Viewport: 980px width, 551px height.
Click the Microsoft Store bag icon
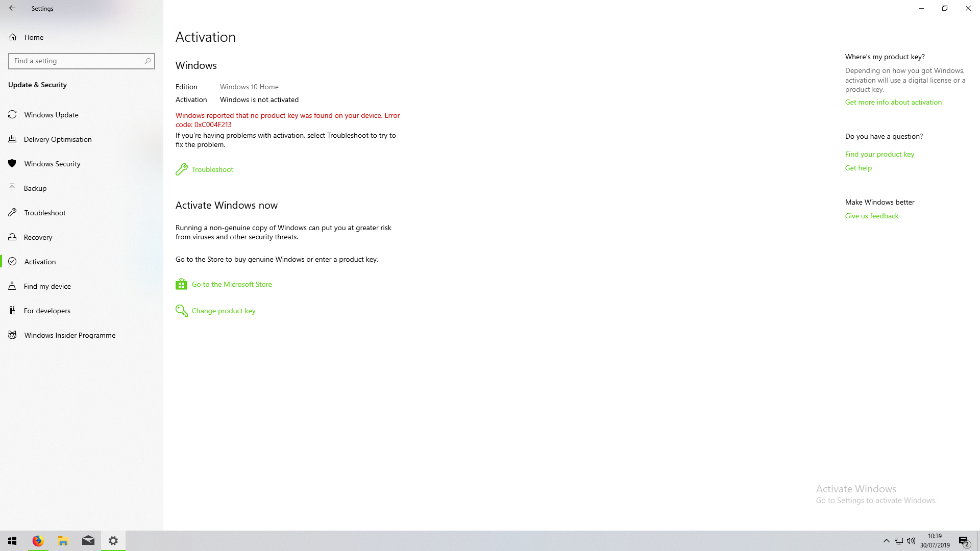click(x=181, y=284)
